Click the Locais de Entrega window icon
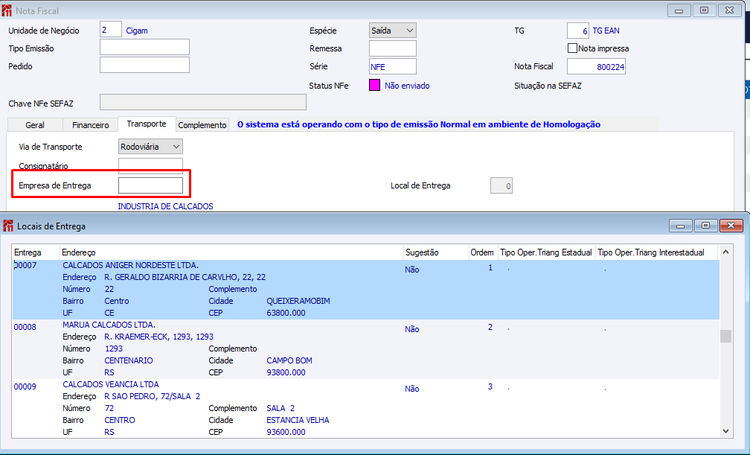The width and height of the screenshot is (750, 455). tap(8, 226)
